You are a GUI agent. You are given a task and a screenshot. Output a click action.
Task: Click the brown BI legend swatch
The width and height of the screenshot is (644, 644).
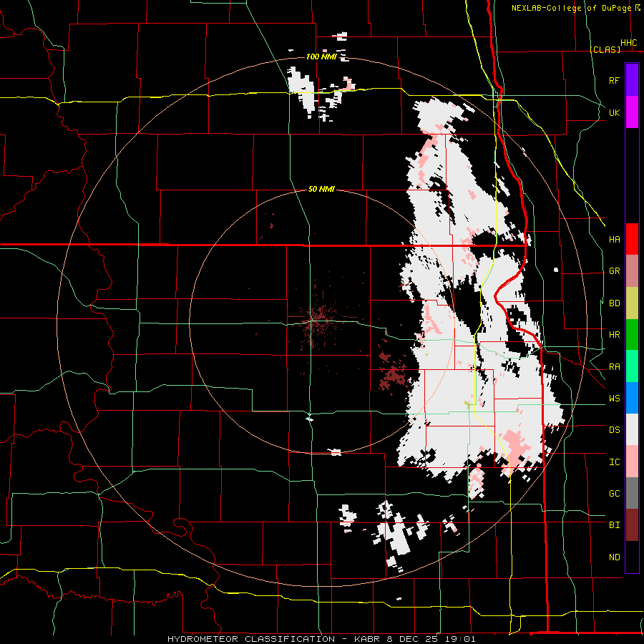[632, 525]
